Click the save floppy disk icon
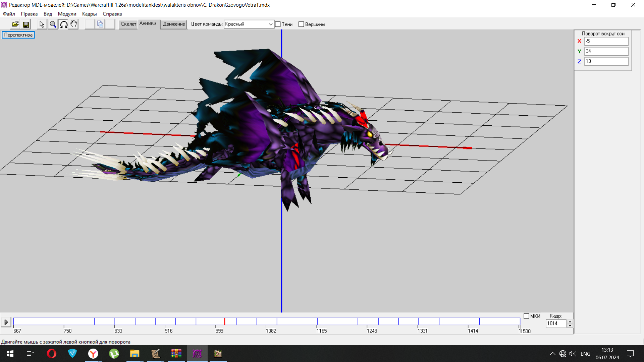This screenshot has height=362, width=644. (x=26, y=24)
